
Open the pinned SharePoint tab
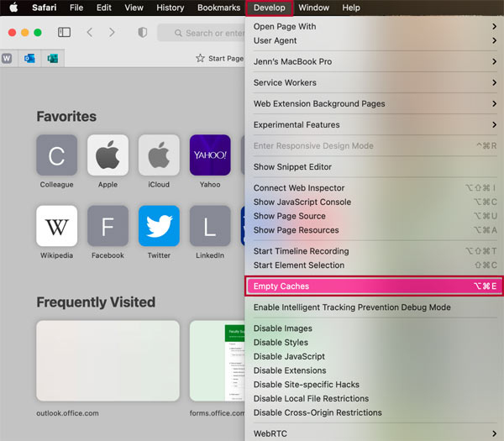point(53,58)
